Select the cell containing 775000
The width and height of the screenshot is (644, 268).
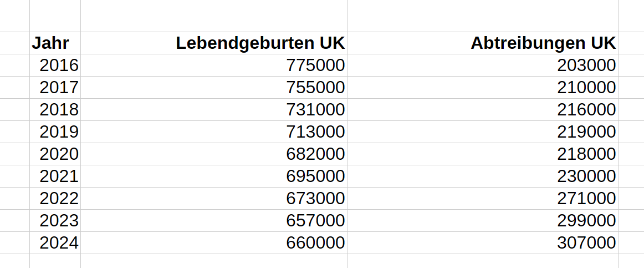pos(315,65)
